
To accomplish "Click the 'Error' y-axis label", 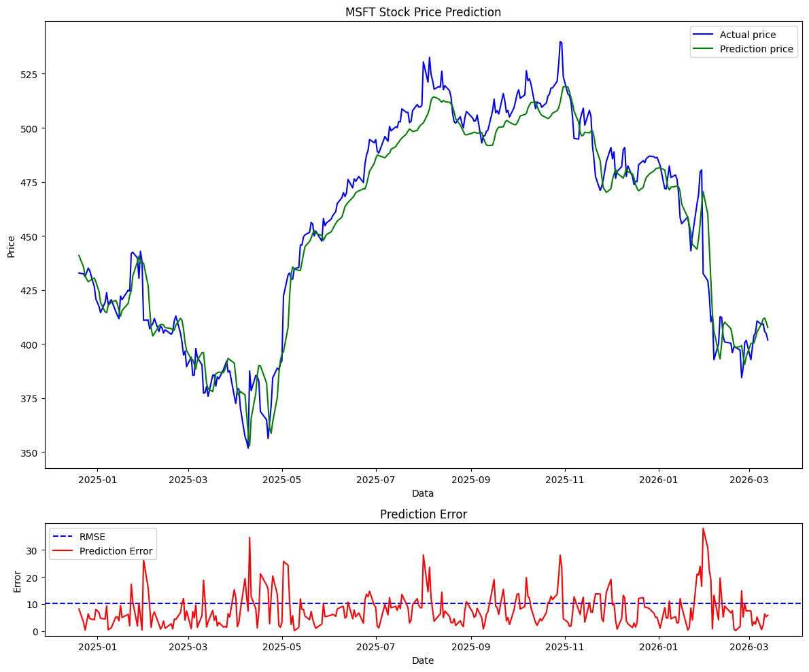I will (x=17, y=581).
